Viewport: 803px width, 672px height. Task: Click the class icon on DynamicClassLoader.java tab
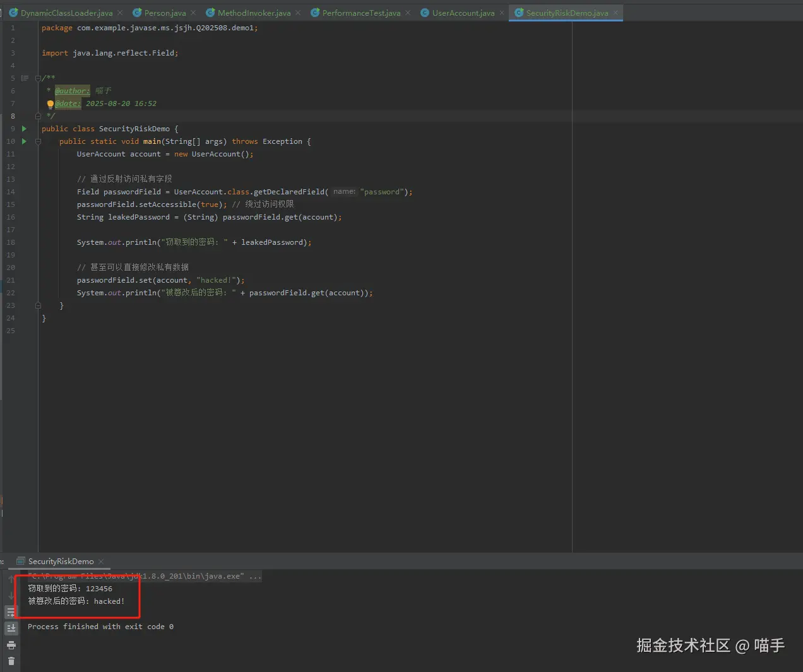point(13,13)
